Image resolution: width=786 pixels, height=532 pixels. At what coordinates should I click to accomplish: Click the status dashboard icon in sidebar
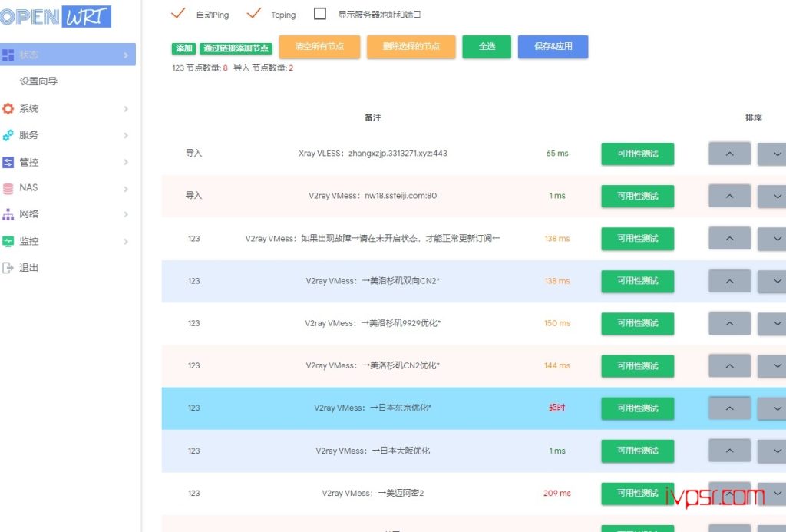8,55
